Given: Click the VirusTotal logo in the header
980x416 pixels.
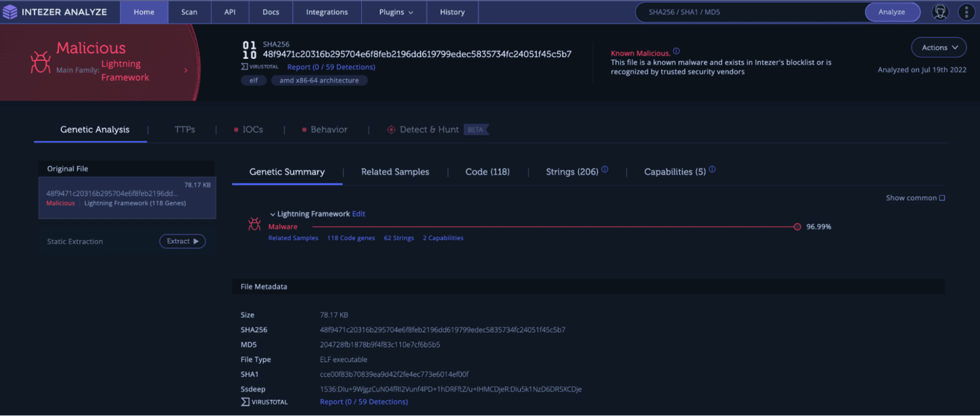Looking at the screenshot, I should [x=261, y=67].
